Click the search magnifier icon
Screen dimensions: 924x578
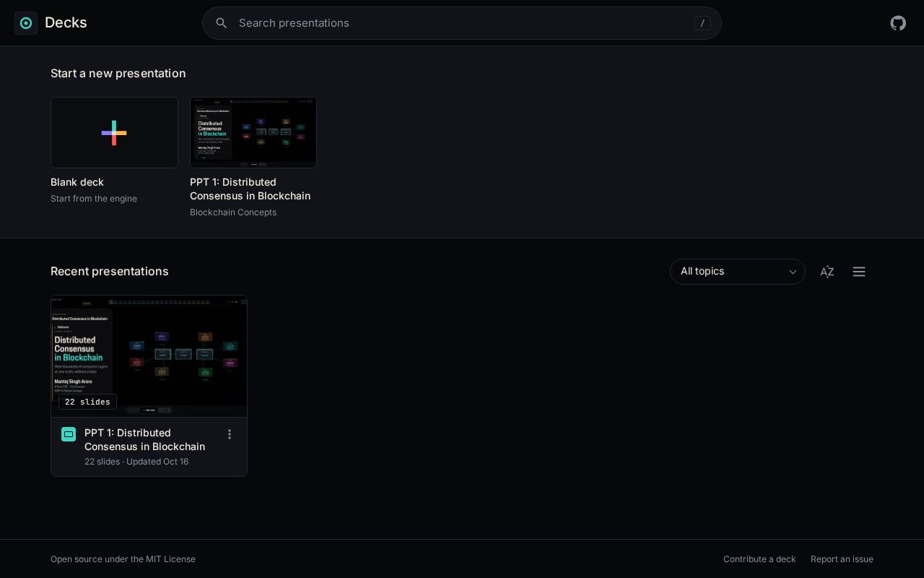[x=222, y=23]
